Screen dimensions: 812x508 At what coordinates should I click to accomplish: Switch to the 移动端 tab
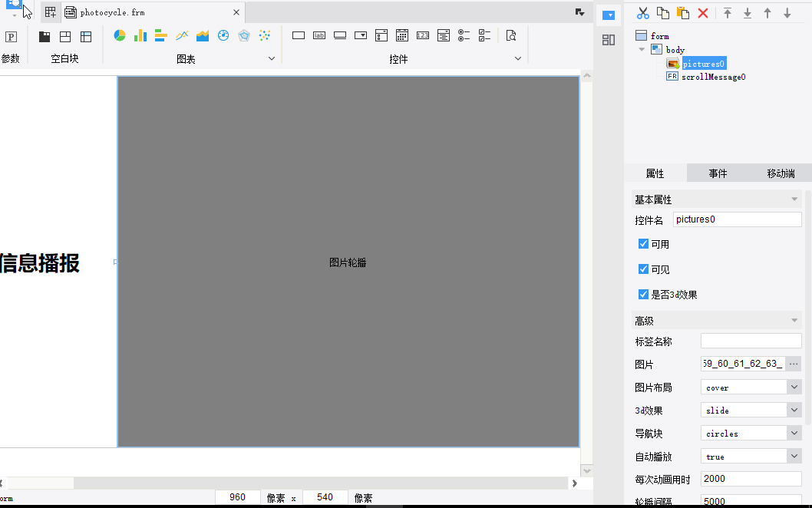781,173
